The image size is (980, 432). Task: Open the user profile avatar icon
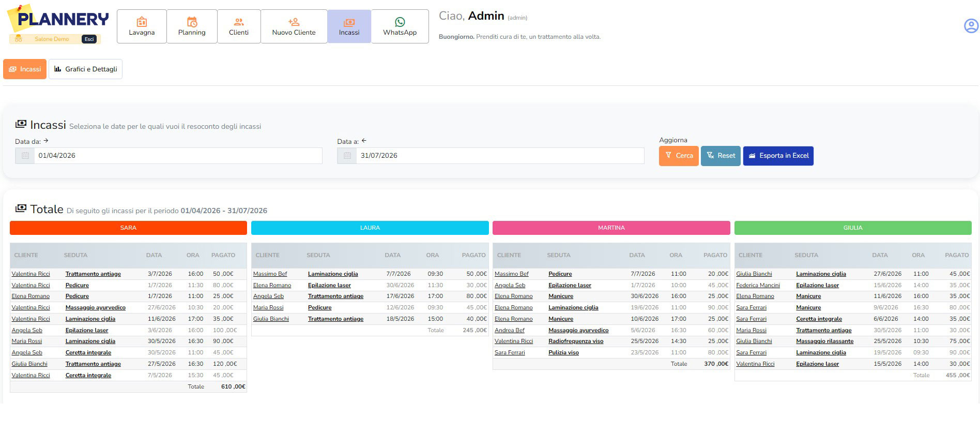point(971,26)
